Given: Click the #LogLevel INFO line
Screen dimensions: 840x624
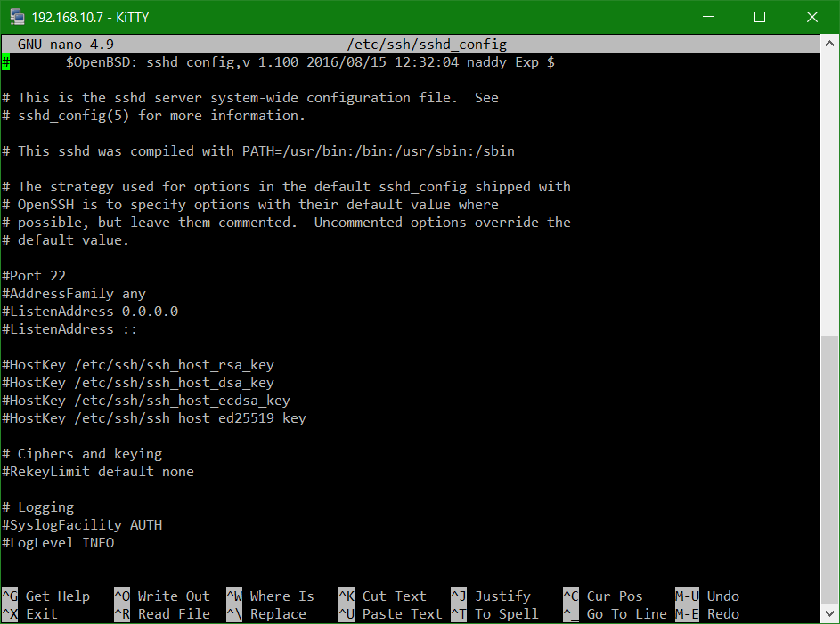Looking at the screenshot, I should coord(56,542).
